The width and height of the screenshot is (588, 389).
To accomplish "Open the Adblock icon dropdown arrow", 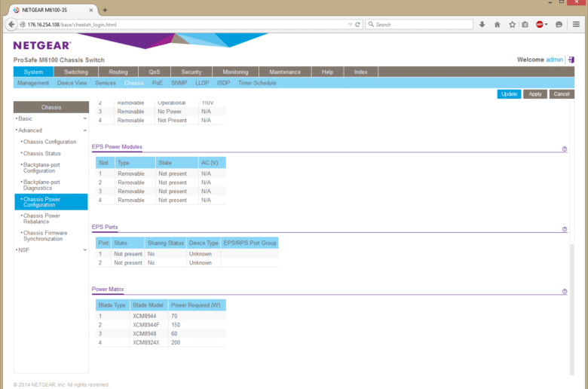I will pos(546,24).
